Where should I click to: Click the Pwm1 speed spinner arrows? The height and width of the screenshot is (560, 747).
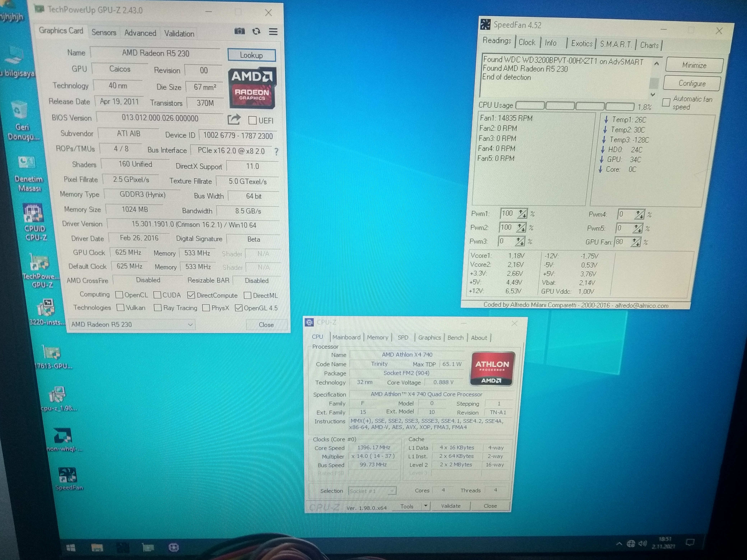[x=522, y=214]
